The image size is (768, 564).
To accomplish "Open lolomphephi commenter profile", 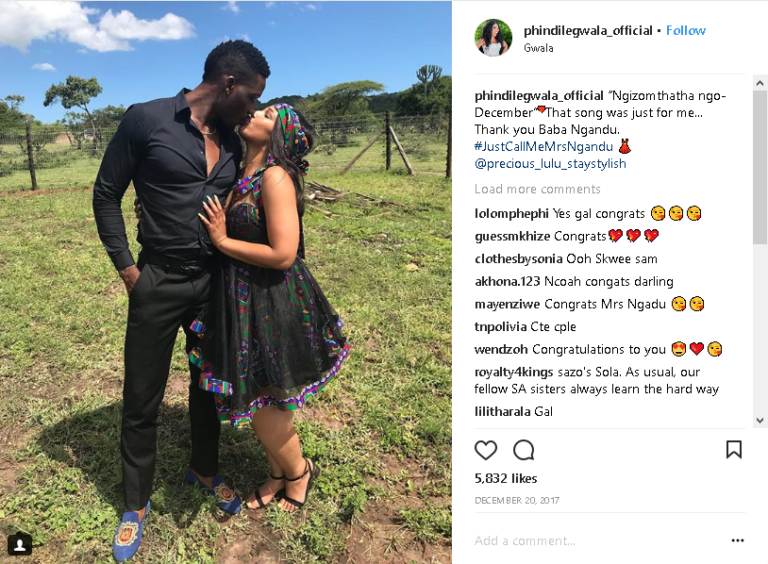I will (511, 214).
